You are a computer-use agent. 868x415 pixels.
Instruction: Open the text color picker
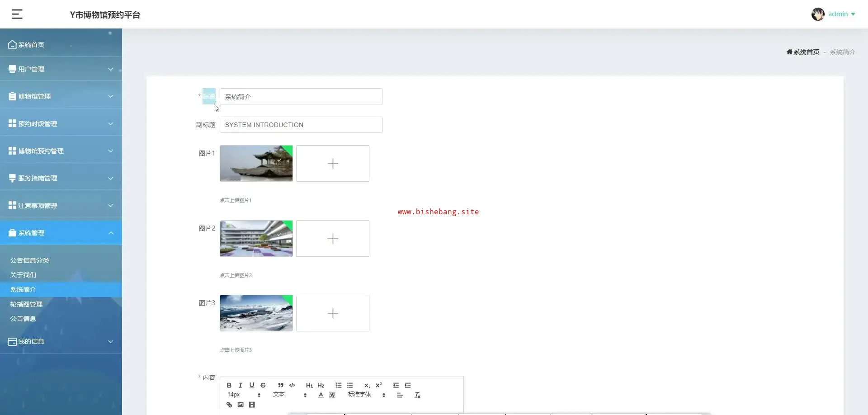coord(321,395)
